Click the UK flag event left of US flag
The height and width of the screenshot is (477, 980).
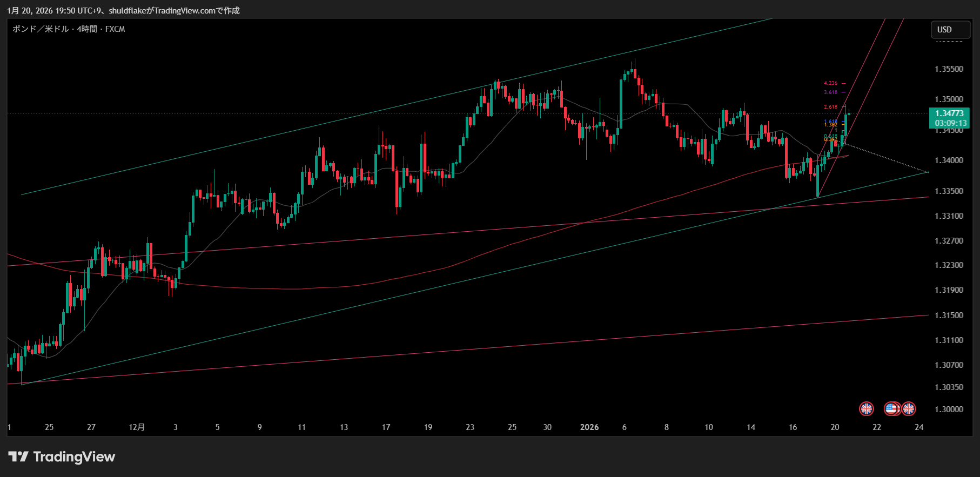click(x=867, y=409)
